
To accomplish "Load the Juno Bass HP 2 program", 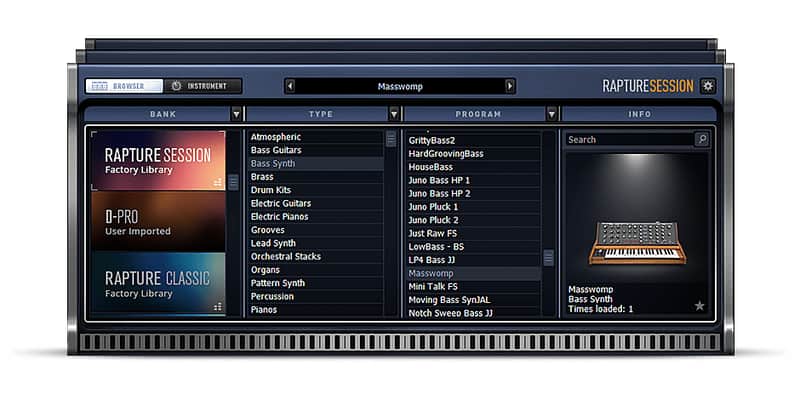I will pyautogui.click(x=473, y=193).
